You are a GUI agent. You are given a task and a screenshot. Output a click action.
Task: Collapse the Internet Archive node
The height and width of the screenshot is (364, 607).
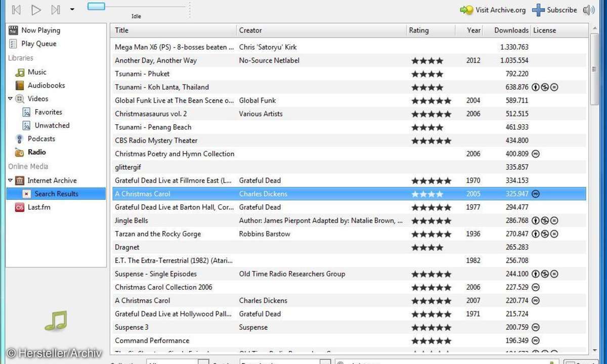click(10, 180)
